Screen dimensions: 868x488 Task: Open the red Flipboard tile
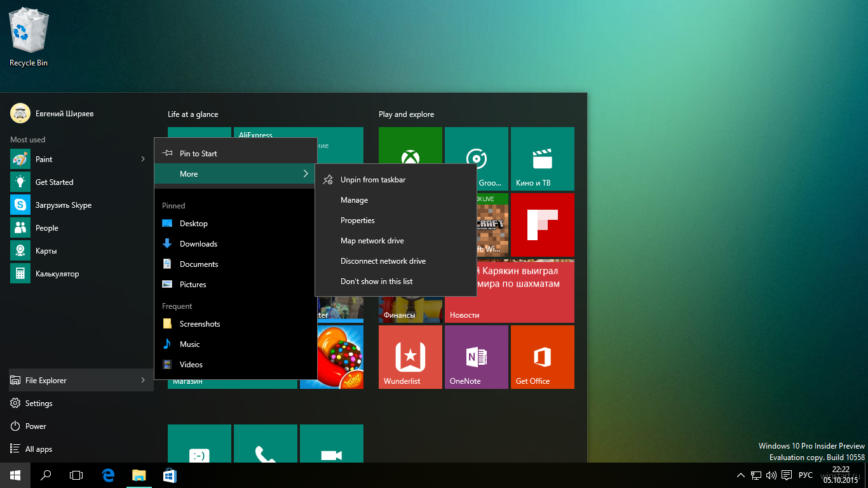(543, 225)
